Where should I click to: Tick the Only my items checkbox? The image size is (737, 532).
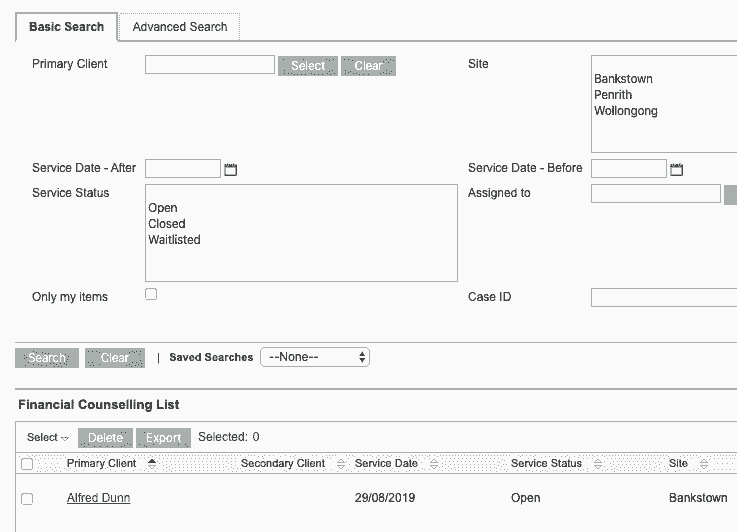coord(152,294)
